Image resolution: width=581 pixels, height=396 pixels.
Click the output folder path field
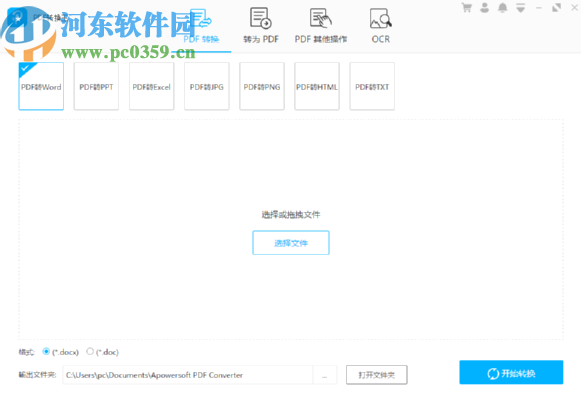187,375
